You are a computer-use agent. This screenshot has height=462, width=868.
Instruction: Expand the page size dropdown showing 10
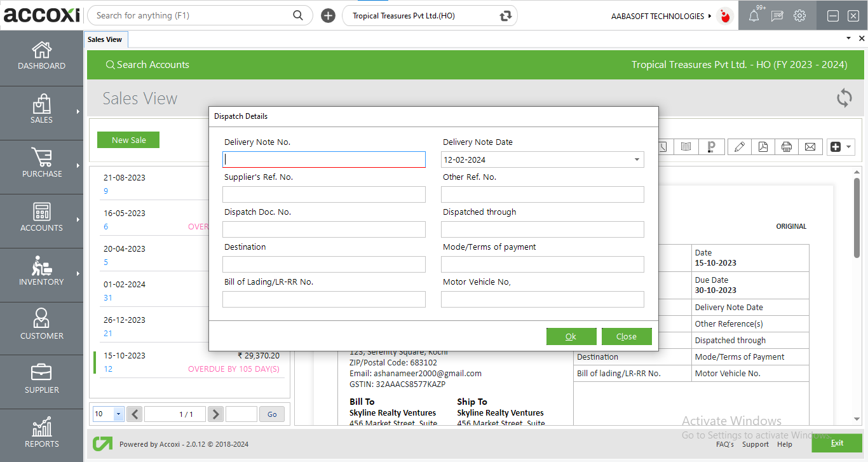(118, 414)
